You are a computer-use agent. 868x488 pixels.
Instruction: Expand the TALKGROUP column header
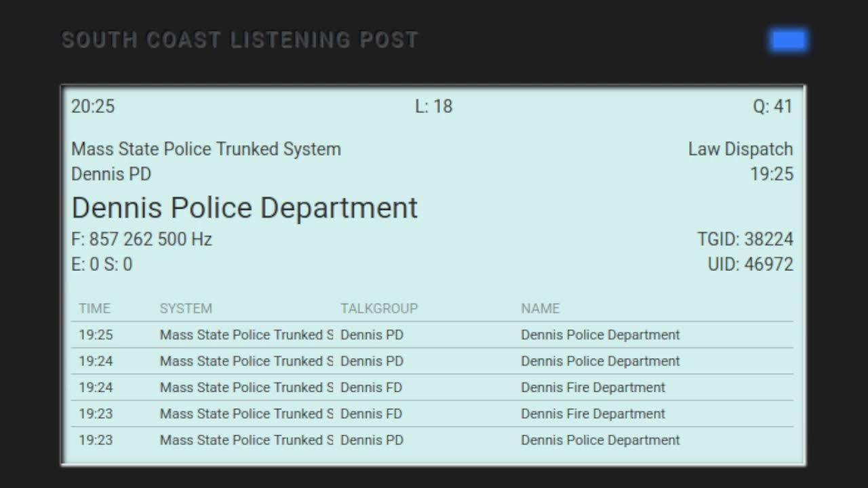tap(379, 308)
